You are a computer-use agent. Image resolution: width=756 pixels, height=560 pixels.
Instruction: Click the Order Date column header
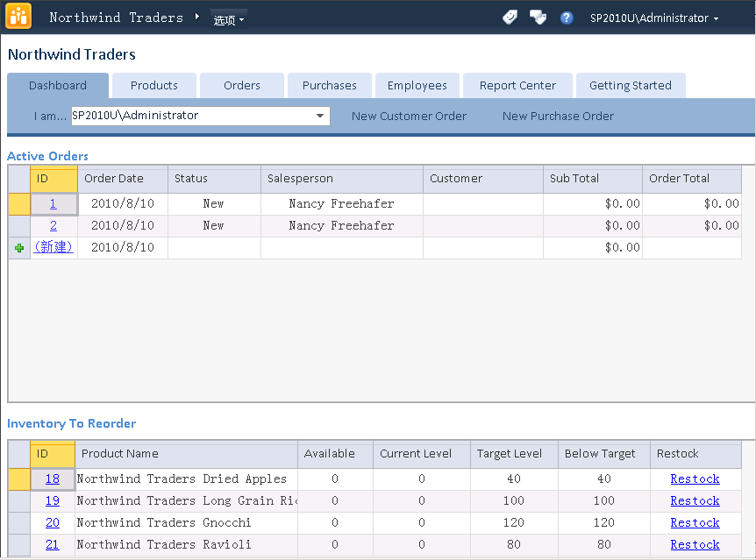point(123,179)
